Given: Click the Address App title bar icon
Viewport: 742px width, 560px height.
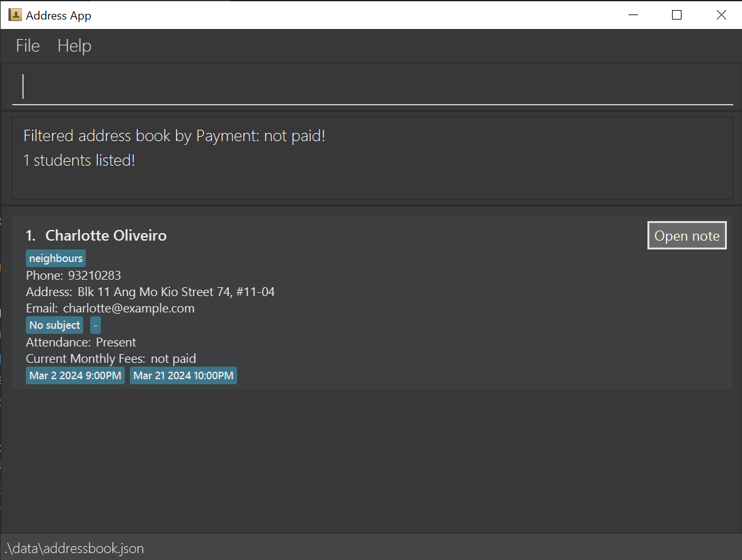Looking at the screenshot, I should [14, 14].
